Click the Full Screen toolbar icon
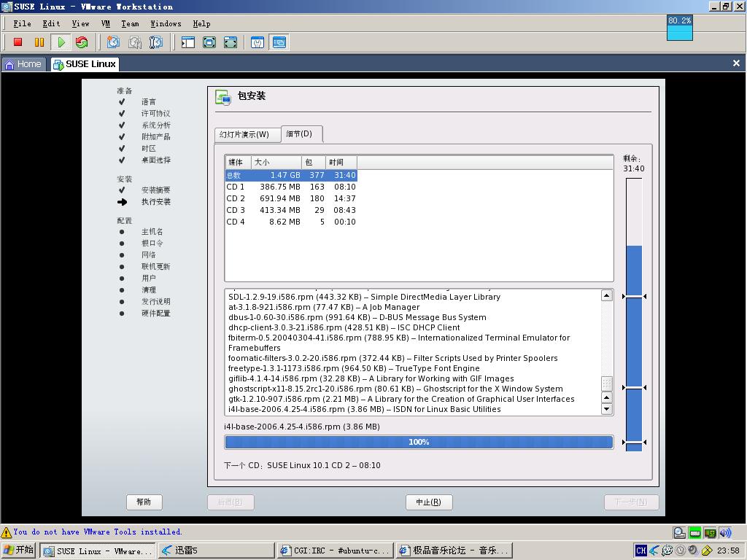This screenshot has width=747, height=560. 209,42
